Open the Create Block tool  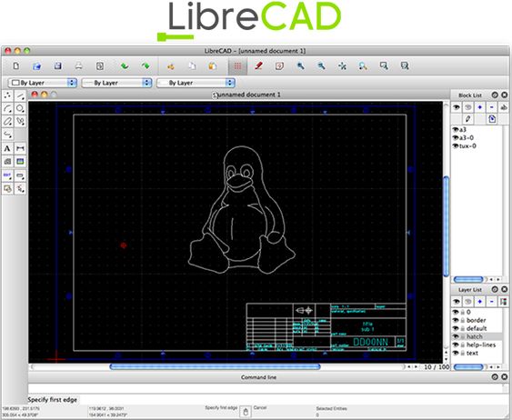[7, 188]
